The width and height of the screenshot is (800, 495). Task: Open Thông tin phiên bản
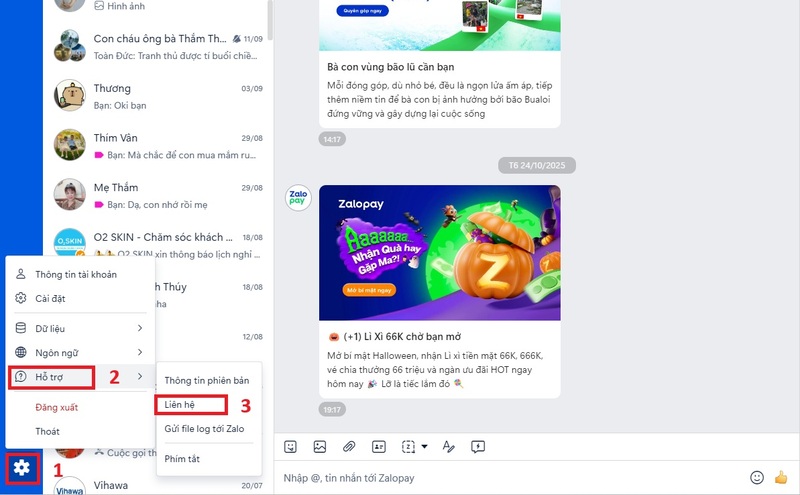tap(207, 381)
